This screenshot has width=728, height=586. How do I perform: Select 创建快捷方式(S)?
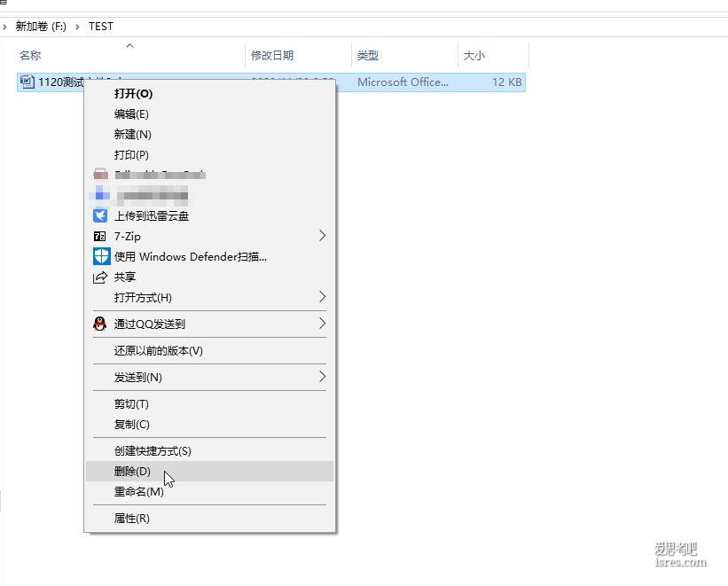coord(209,451)
